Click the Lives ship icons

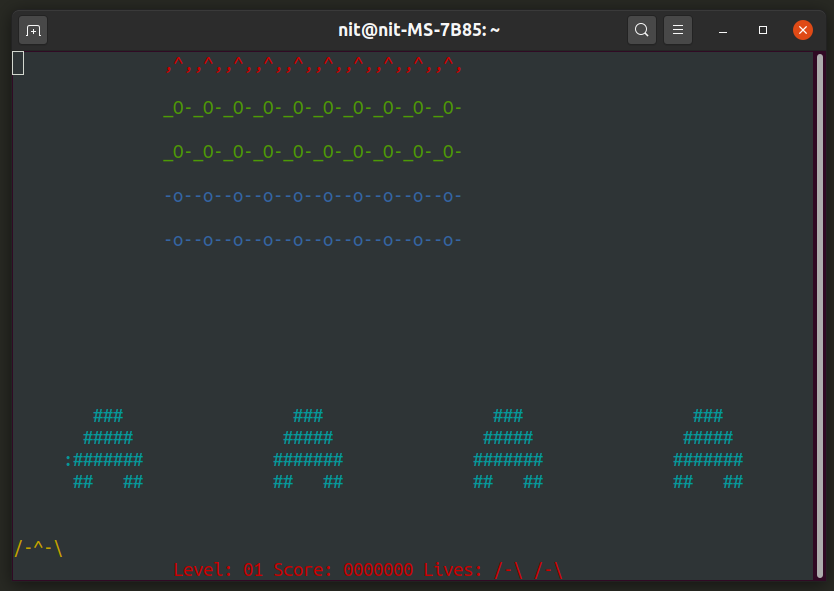(529, 570)
